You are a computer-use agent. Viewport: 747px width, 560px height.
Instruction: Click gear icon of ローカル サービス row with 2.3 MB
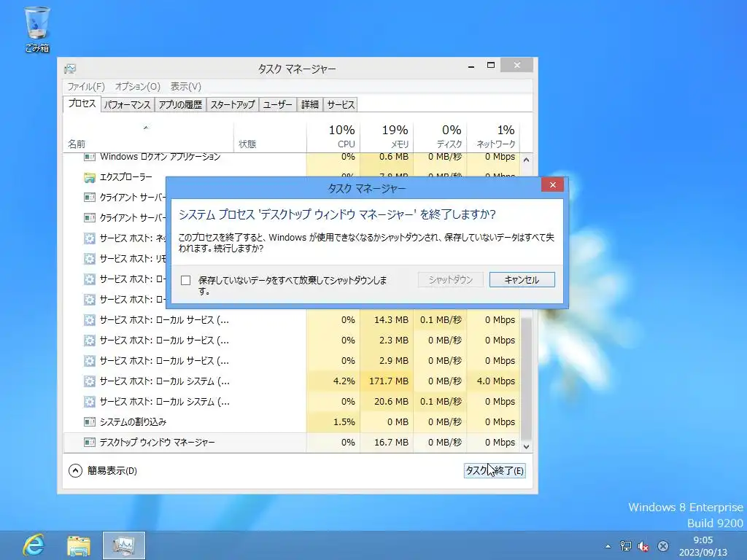tap(89, 341)
